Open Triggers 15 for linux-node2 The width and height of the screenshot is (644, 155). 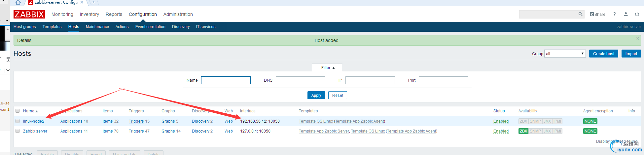coord(136,121)
